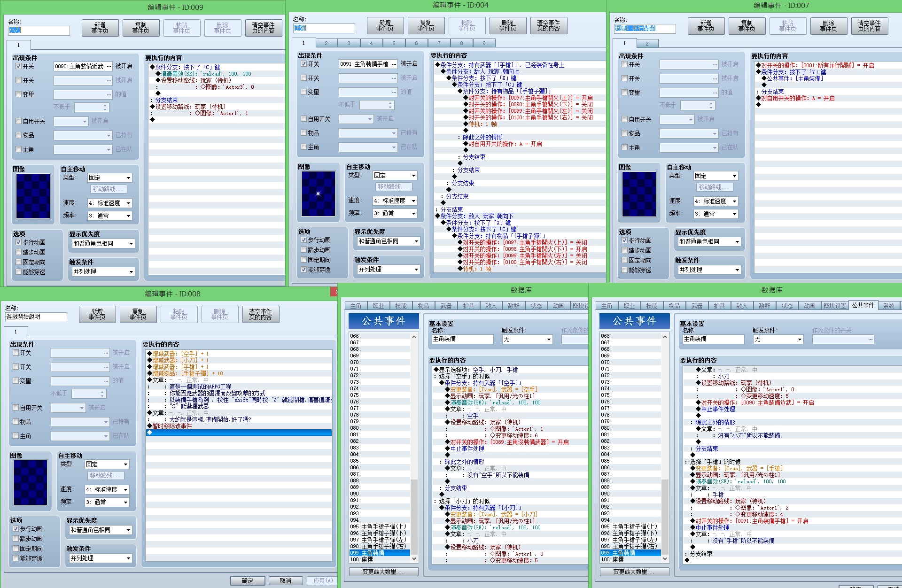Close the ID:008 event editor window
The height and width of the screenshot is (588, 902).
coord(334,292)
